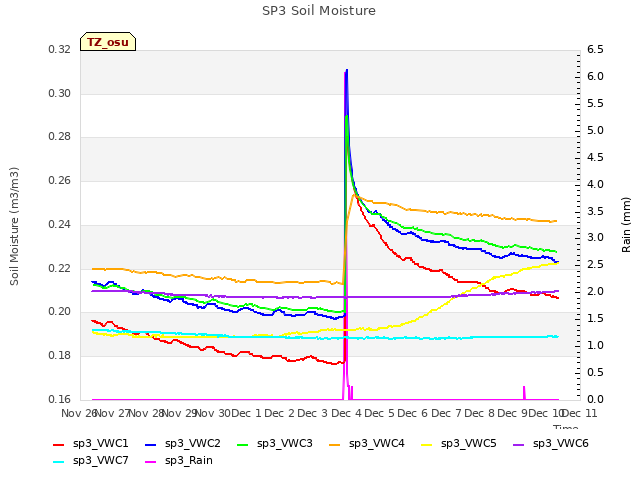
Task: Click the 0.16 left axis value
Action: click(60, 399)
